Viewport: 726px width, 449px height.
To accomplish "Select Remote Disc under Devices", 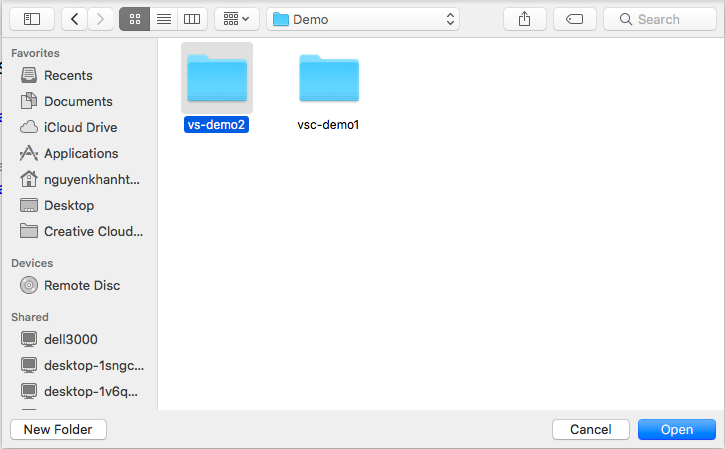I will click(x=82, y=285).
